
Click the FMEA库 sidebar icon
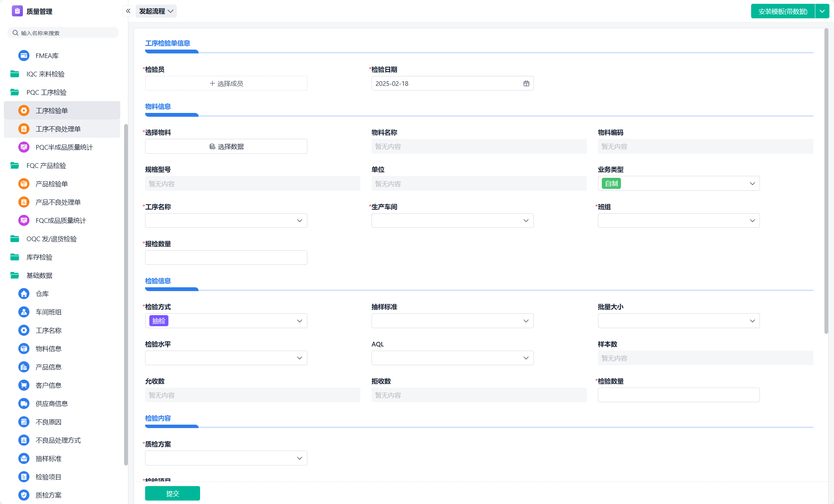(24, 56)
